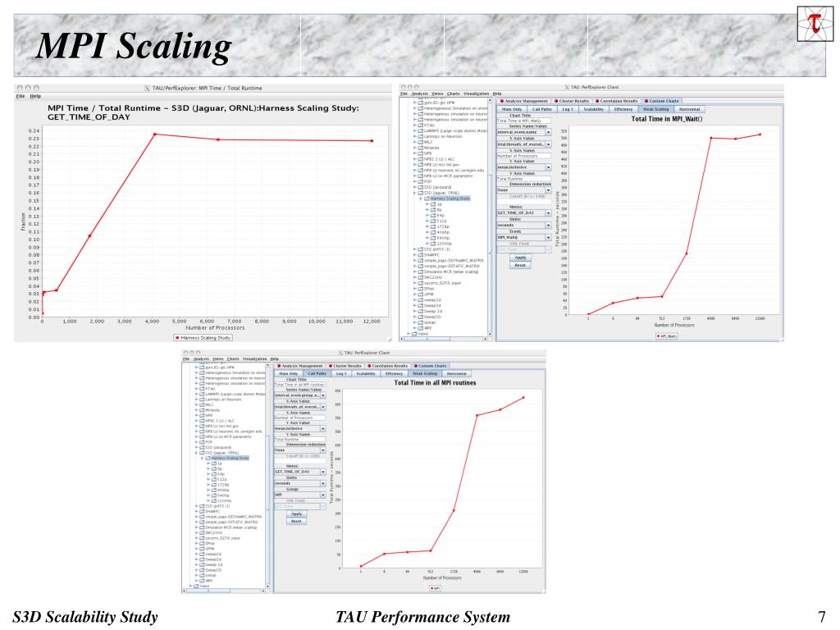Click 1728p trial icon in MPI_Wait window tree
The image size is (840, 630).
pyautogui.click(x=433, y=226)
